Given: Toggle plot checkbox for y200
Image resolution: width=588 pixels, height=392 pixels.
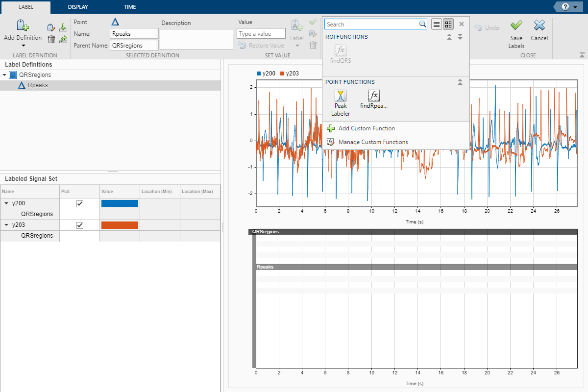Looking at the screenshot, I should point(80,204).
